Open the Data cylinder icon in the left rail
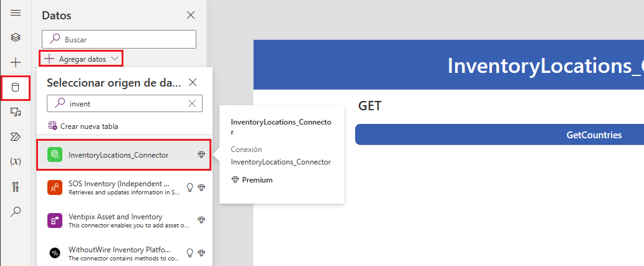 [x=16, y=87]
